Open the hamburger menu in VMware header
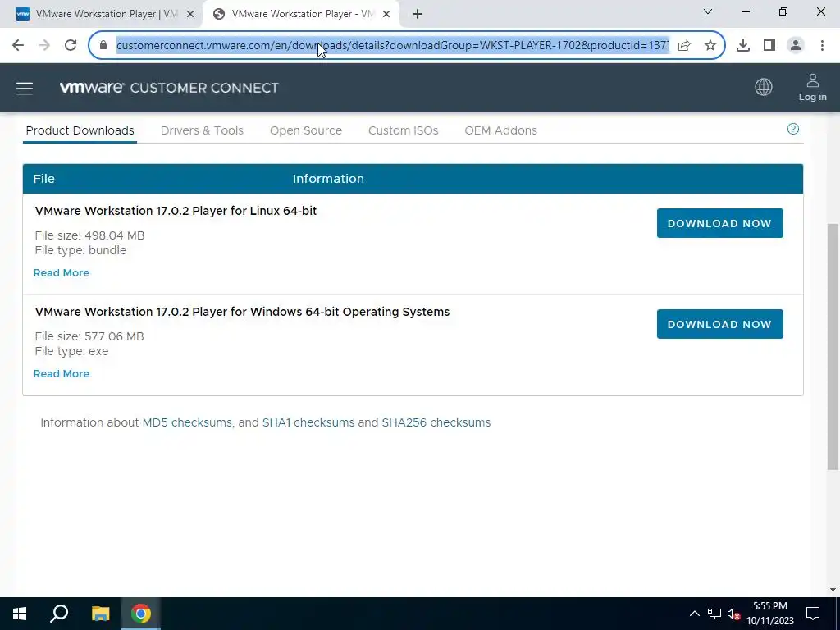Image resolution: width=840 pixels, height=630 pixels. 25,89
